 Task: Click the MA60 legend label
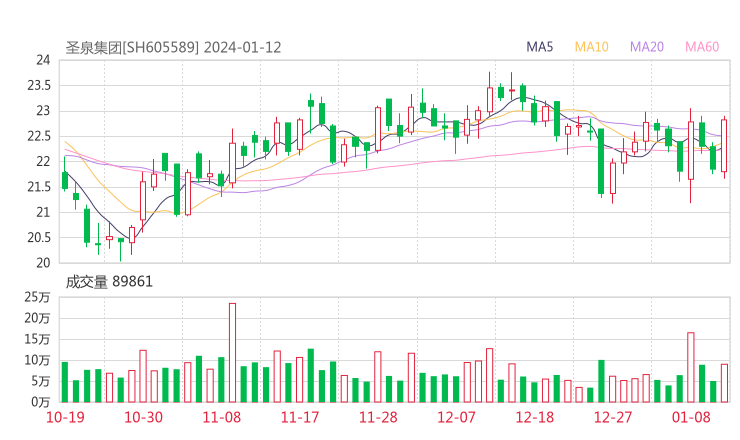pyautogui.click(x=702, y=47)
